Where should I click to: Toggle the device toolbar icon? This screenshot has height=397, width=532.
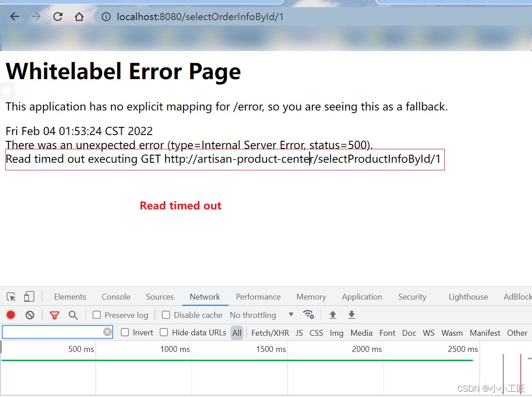[29, 297]
